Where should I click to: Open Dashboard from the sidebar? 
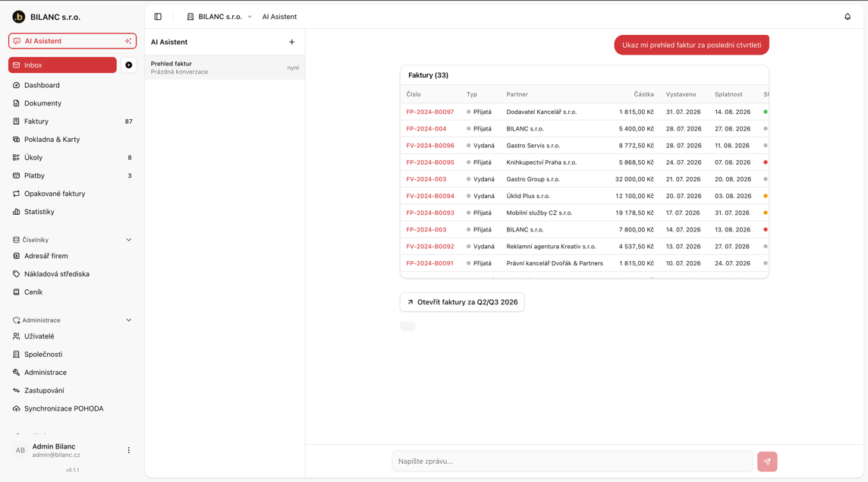pos(73,85)
